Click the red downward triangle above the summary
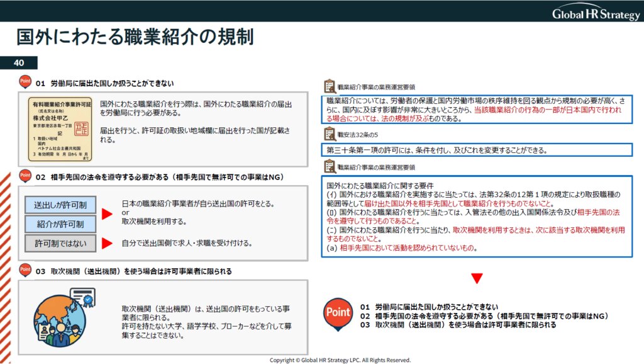644x364 pixels. [x=477, y=278]
